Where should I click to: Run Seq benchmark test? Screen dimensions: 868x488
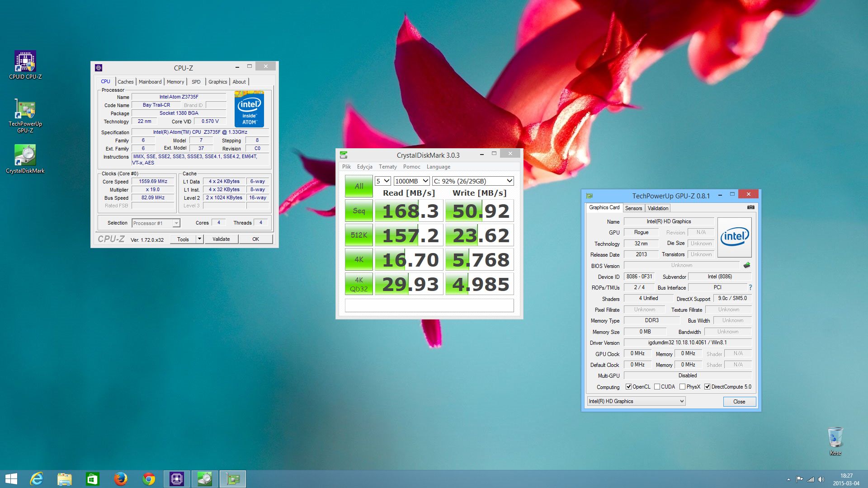(x=359, y=211)
